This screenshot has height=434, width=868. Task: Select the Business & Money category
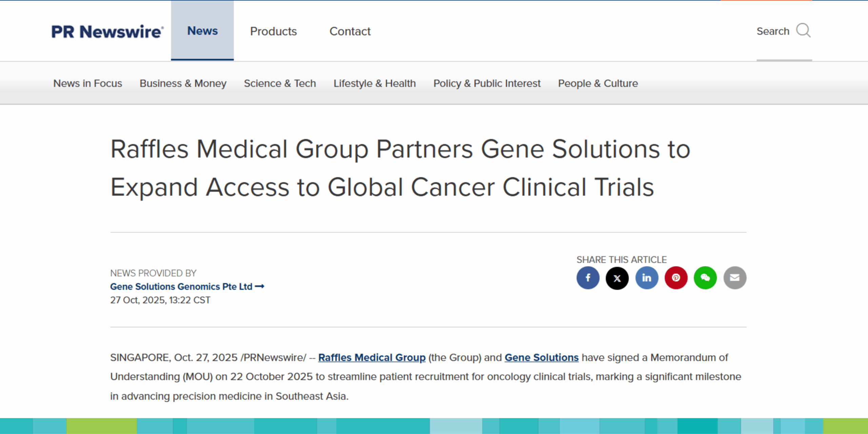coord(183,83)
